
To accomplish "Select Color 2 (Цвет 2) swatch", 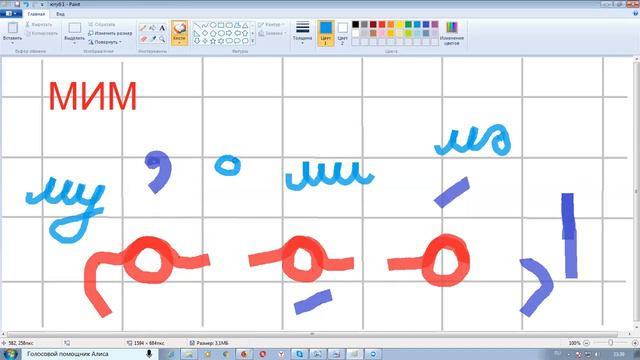I will pos(343,33).
